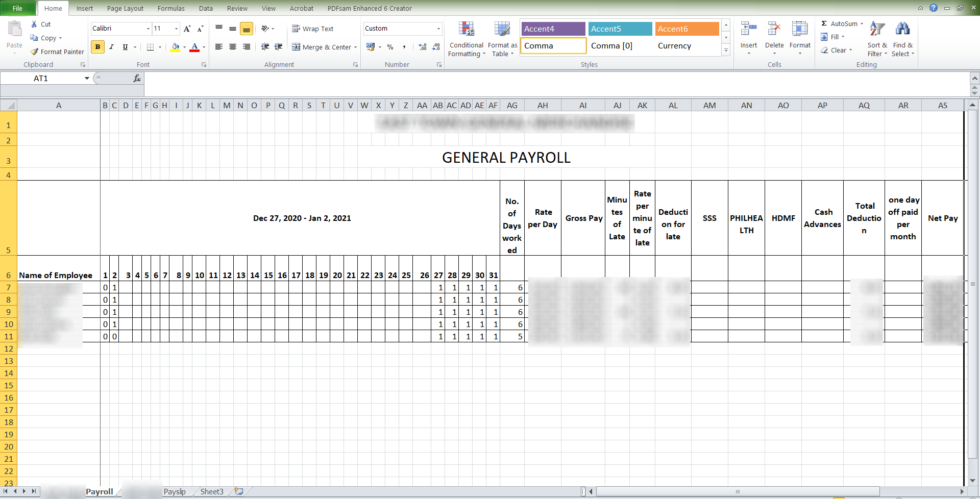Open Find & Select binoculars menu

click(903, 39)
